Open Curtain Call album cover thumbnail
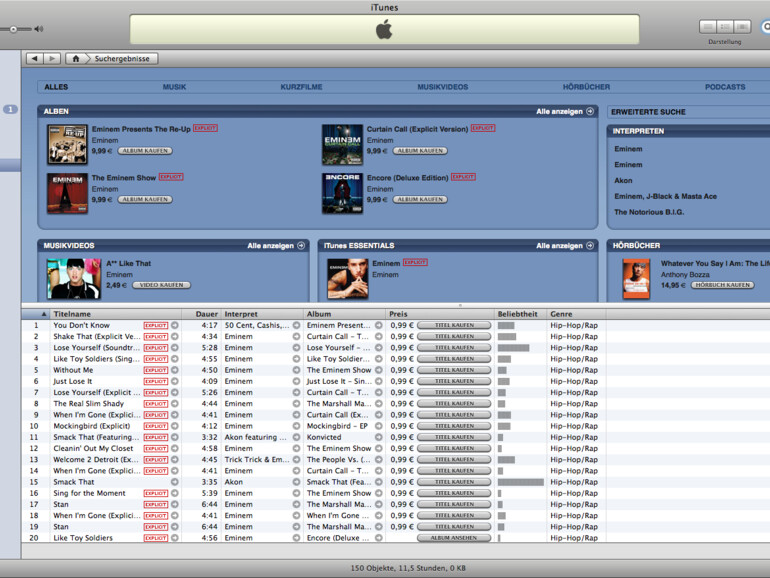This screenshot has height=578, width=770. (x=342, y=144)
